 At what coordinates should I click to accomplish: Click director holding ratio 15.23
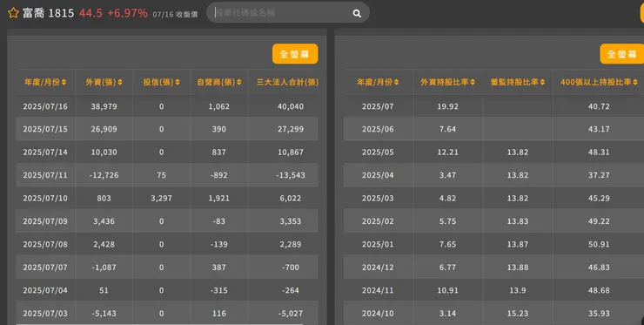click(x=518, y=314)
